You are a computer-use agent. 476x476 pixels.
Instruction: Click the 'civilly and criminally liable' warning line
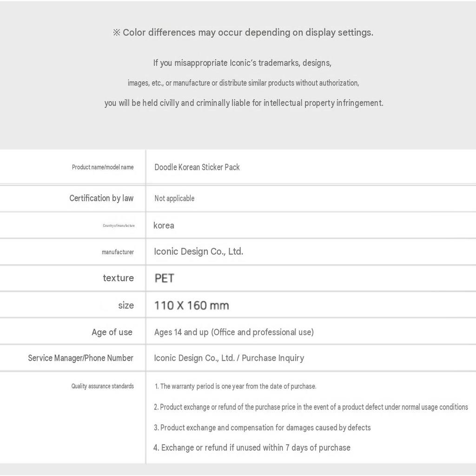pos(244,103)
